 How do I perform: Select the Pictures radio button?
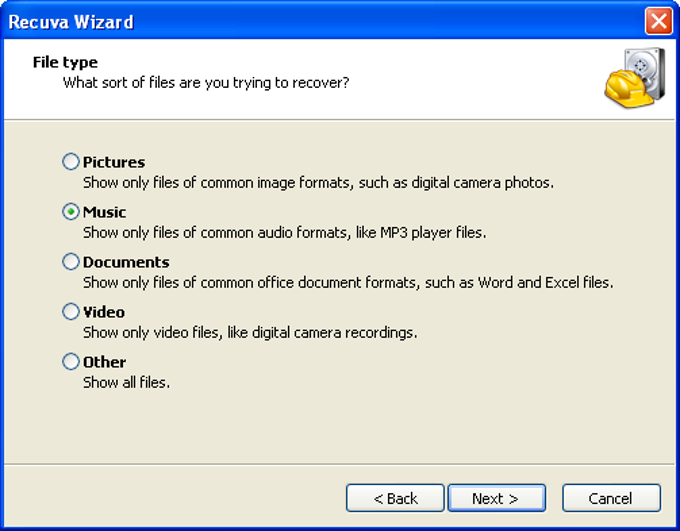(x=71, y=162)
